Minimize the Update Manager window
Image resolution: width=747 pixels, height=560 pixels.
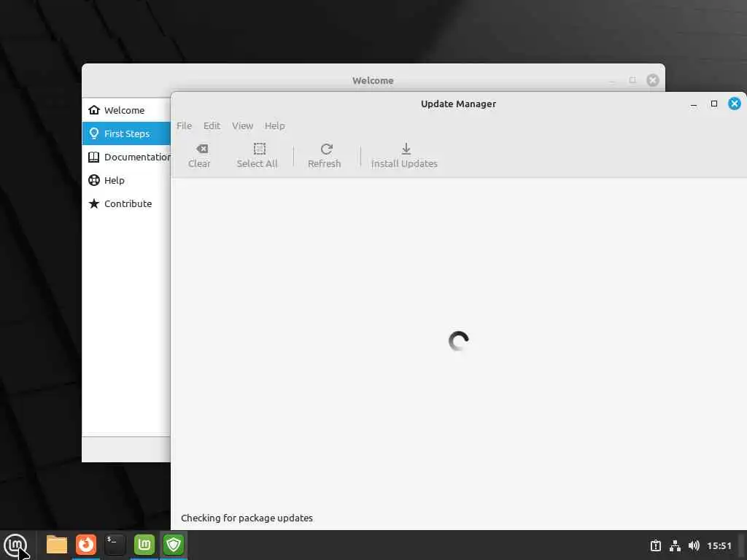click(694, 104)
